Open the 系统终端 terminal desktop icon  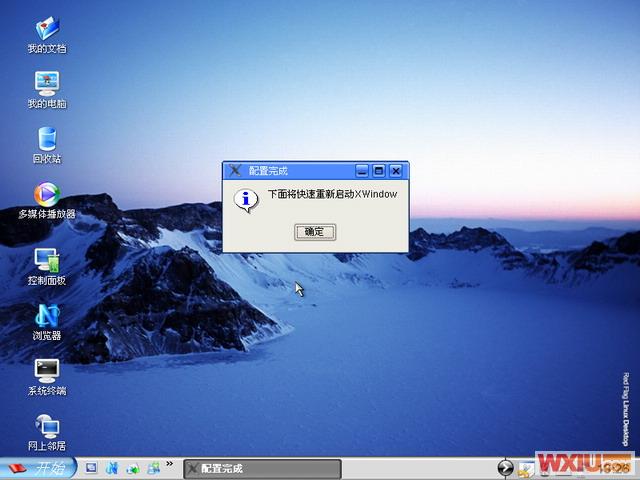coord(46,371)
